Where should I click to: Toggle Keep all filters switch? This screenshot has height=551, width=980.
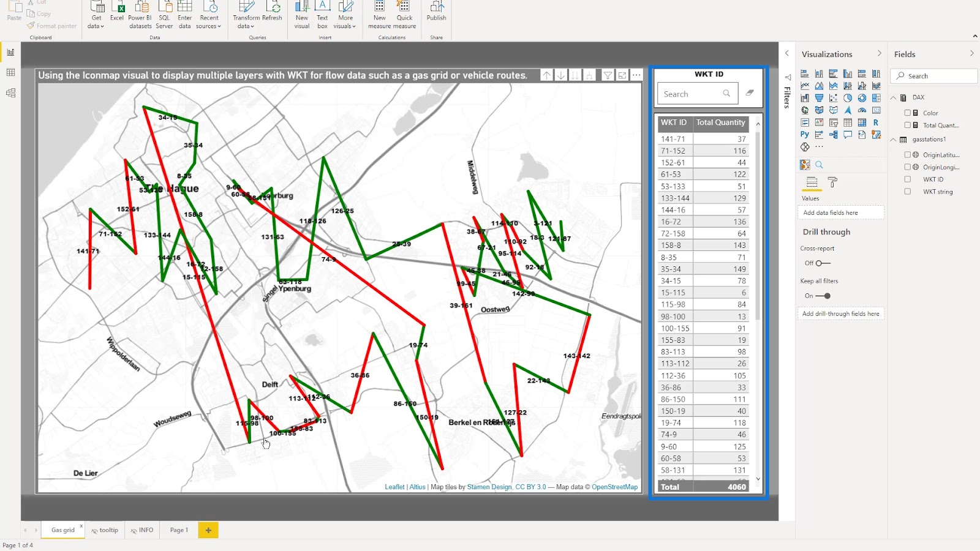823,296
